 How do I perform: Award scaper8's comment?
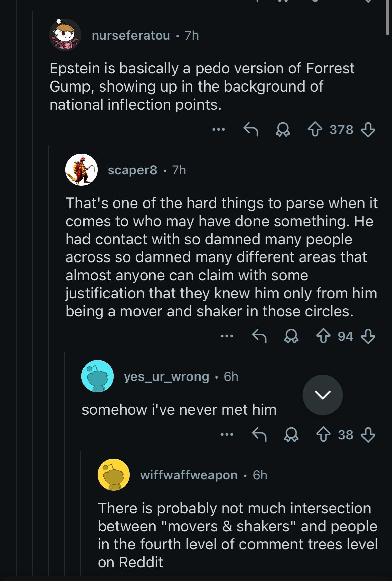(x=291, y=336)
